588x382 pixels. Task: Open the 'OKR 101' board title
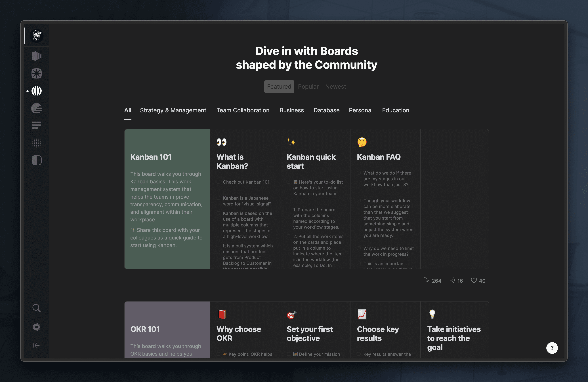(145, 329)
